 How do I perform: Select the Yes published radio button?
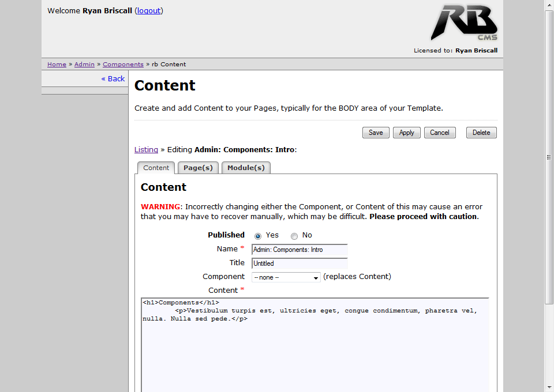coord(258,236)
